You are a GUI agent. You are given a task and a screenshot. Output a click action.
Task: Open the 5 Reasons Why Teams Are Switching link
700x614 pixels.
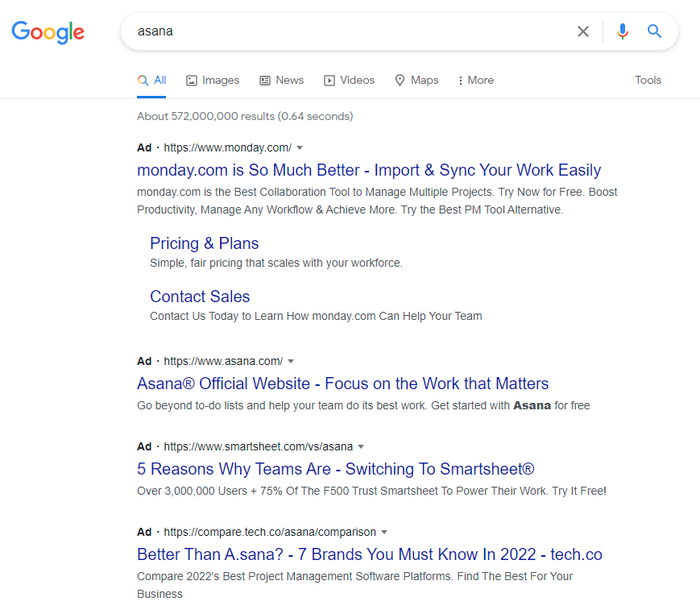point(336,469)
